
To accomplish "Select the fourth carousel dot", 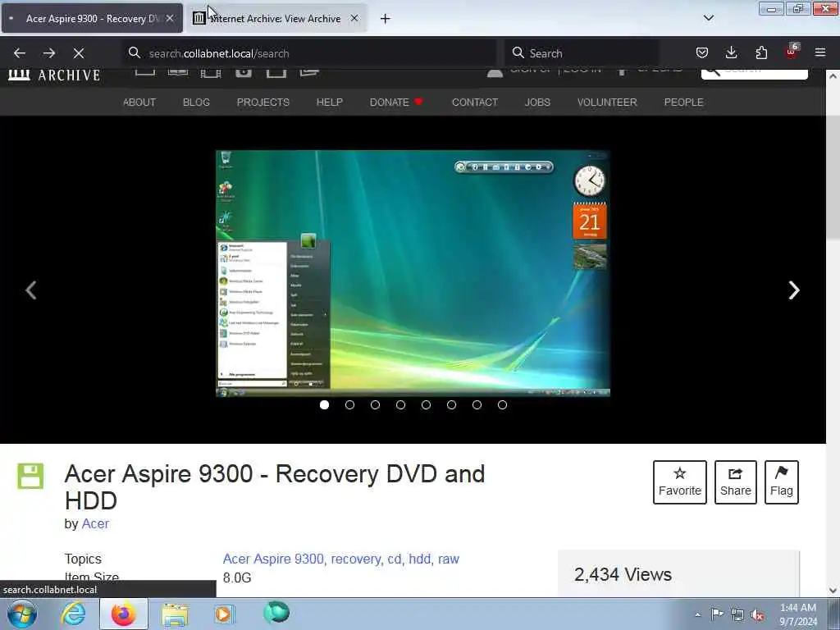I will (x=400, y=405).
